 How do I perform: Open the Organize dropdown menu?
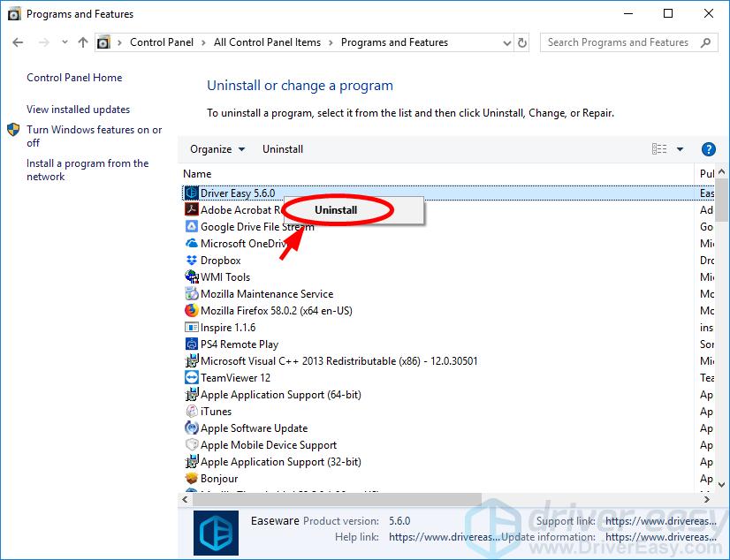click(x=217, y=149)
